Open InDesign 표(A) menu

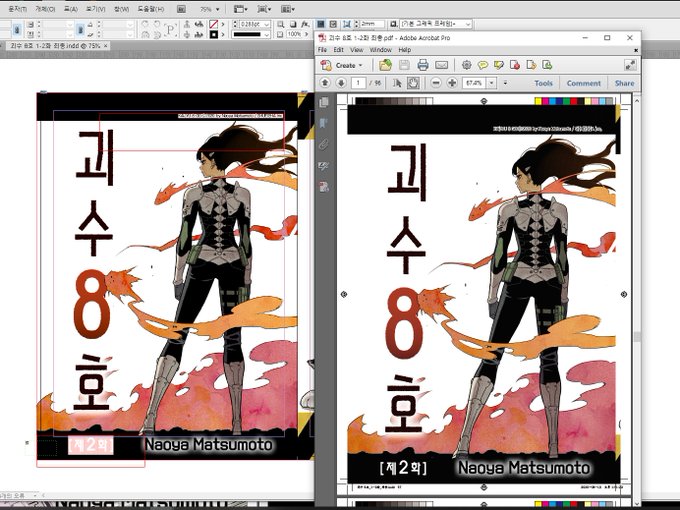pyautogui.click(x=70, y=9)
